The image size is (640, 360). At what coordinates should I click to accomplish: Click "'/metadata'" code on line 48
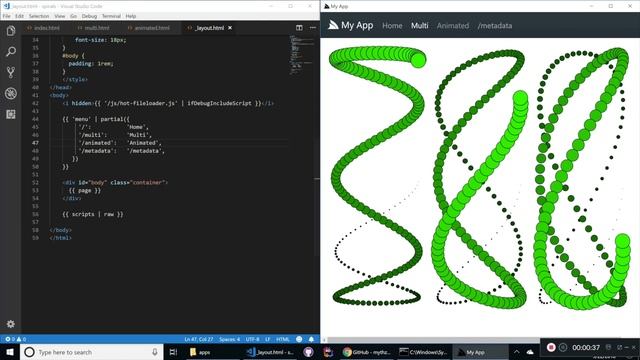coord(98,151)
